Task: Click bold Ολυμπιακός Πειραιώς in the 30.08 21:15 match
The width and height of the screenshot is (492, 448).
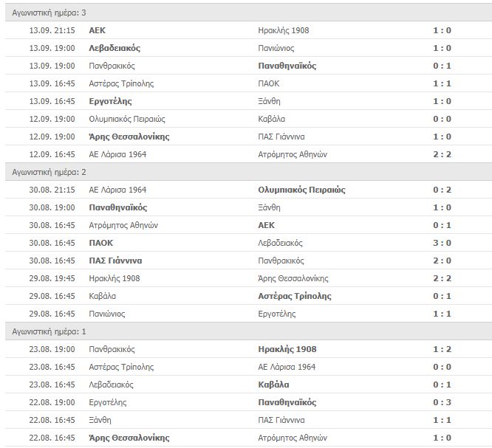Action: click(302, 190)
